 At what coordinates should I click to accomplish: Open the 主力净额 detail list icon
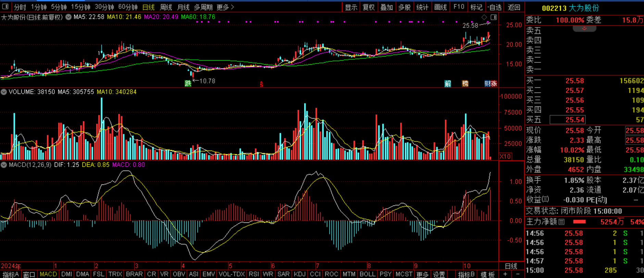561,222
